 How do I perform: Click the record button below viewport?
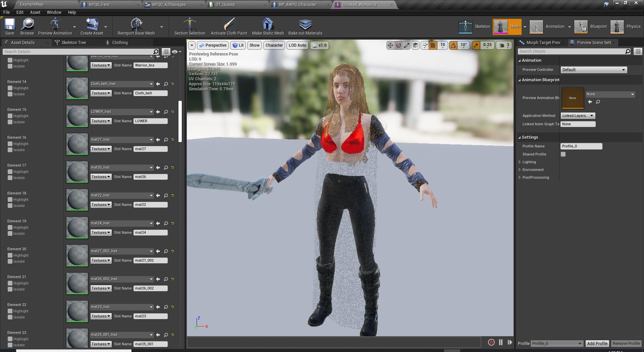tap(491, 342)
